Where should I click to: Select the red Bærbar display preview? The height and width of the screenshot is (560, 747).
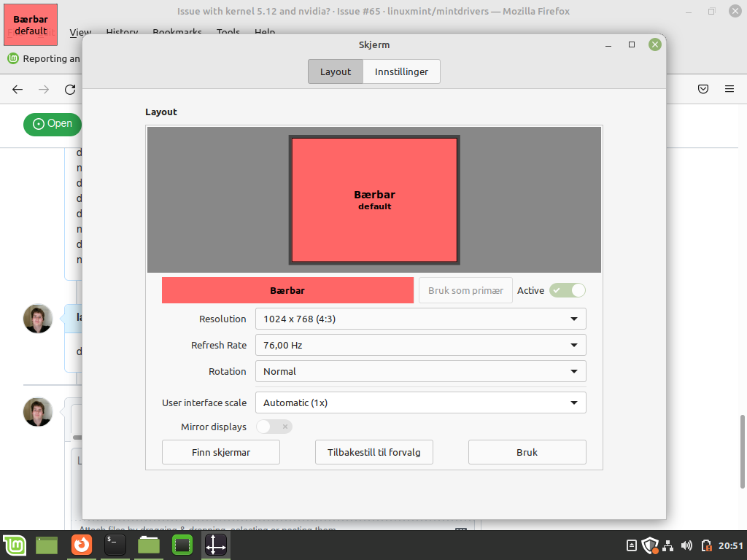[x=373, y=199]
